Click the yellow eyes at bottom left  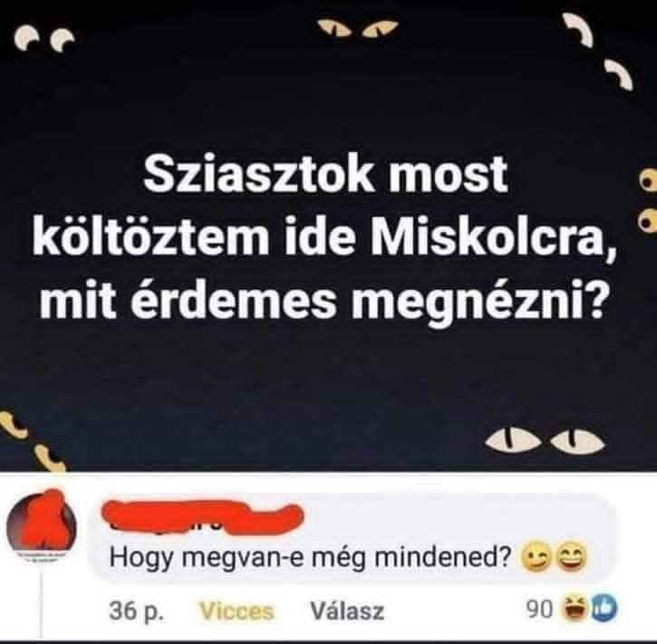[x=32, y=440]
